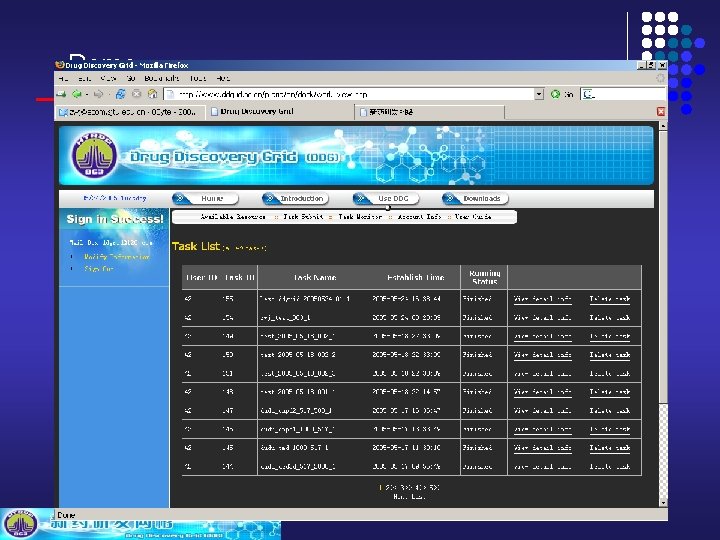The width and height of the screenshot is (720, 540).
Task: Click the refresh link beside Task List
Action: tap(244, 248)
